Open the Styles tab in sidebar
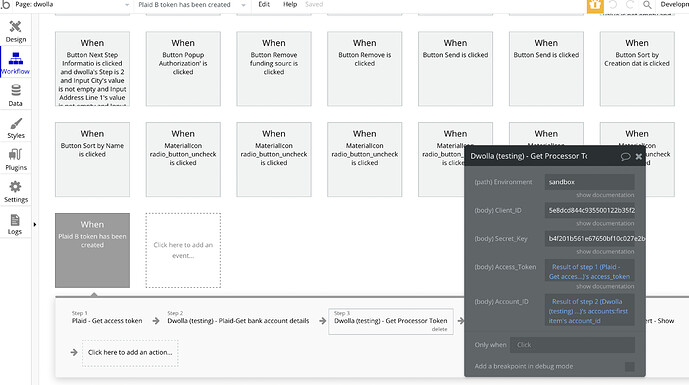Image resolution: width=689 pixels, height=385 pixels. pos(16,127)
